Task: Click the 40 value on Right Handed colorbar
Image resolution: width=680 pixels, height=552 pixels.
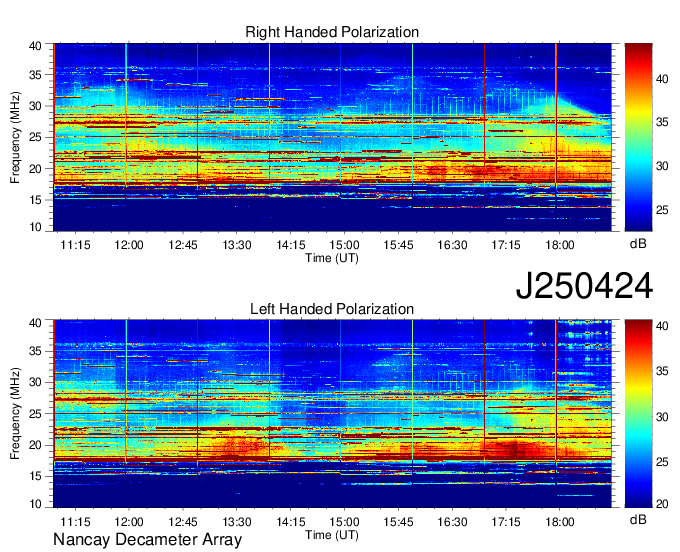Action: tap(662, 78)
